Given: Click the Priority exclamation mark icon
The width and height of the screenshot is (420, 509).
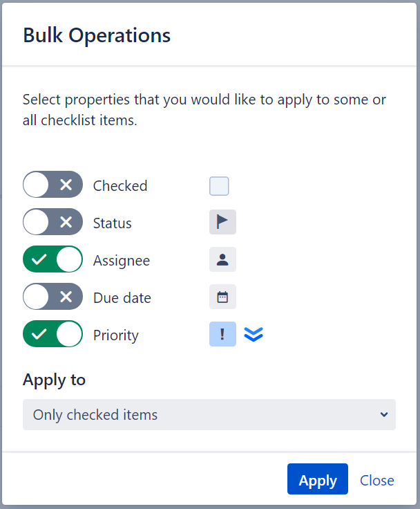Looking at the screenshot, I should pos(222,335).
